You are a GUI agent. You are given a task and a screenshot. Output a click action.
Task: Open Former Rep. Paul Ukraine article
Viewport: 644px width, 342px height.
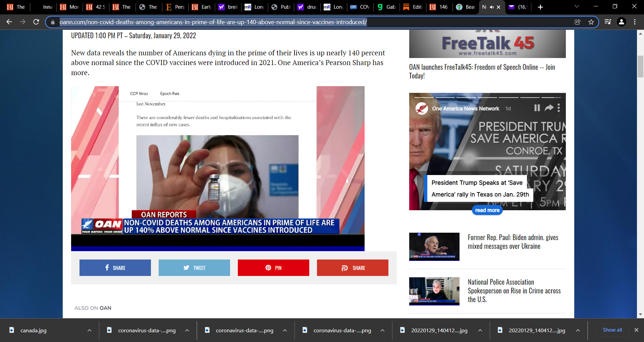click(x=513, y=242)
